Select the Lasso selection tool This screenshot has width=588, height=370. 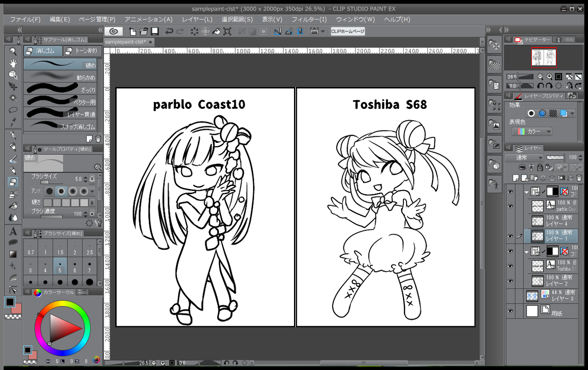(13, 110)
